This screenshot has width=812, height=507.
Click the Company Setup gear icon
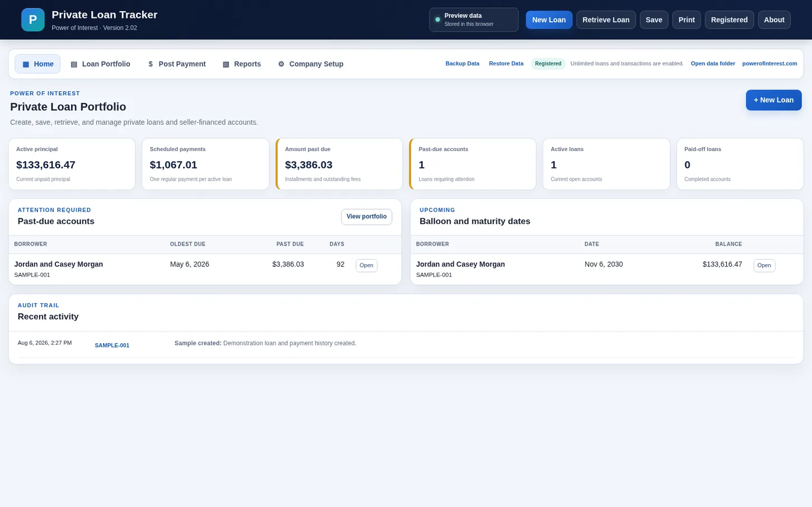click(x=281, y=64)
